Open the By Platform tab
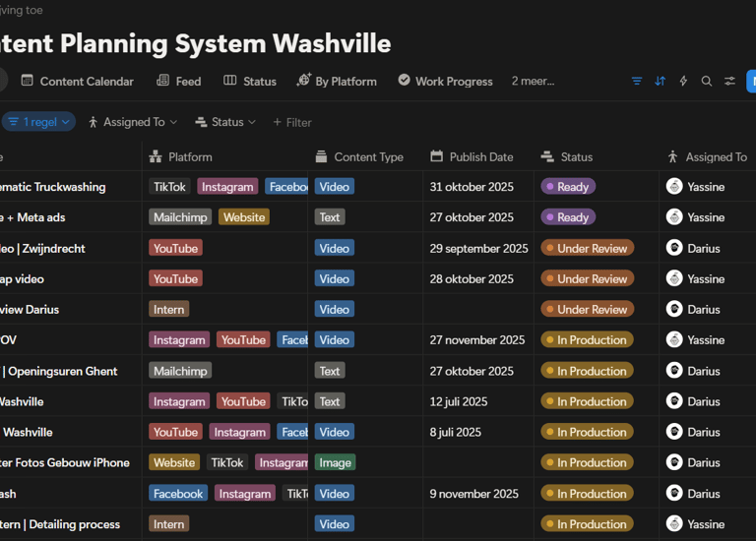756x541 pixels. (x=337, y=81)
